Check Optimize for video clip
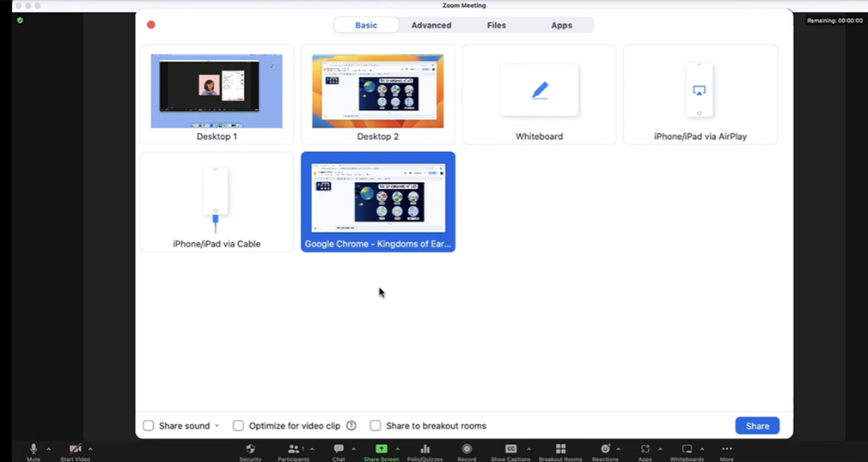 239,426
